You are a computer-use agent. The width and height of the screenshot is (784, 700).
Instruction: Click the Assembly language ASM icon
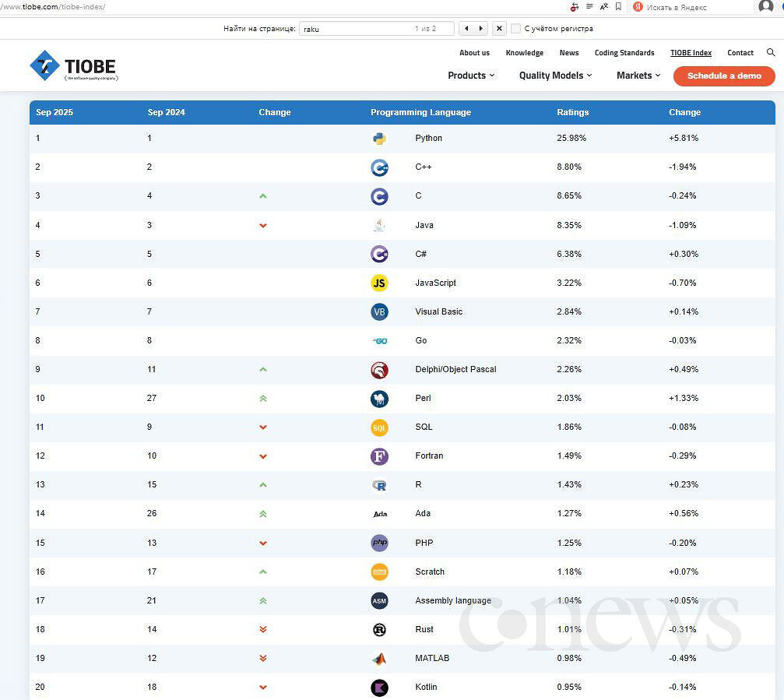pos(379,601)
